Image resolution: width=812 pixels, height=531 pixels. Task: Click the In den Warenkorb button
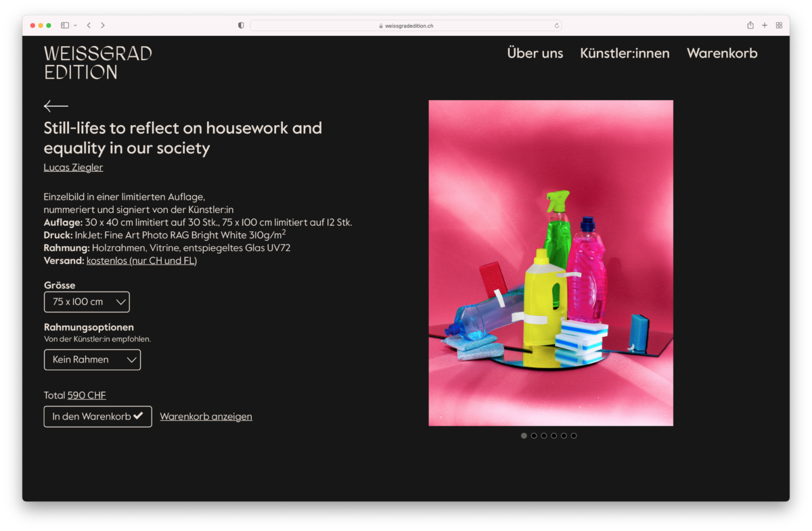[98, 417]
